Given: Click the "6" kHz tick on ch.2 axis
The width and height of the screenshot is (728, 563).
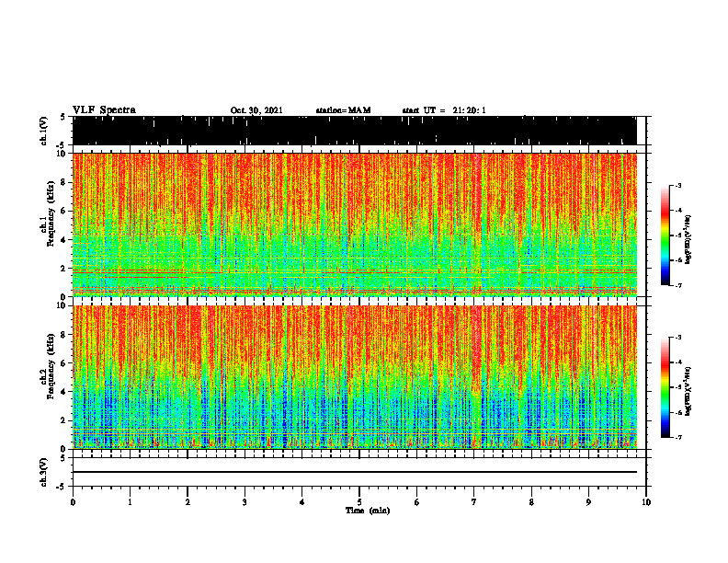Looking at the screenshot, I should 63,363.
